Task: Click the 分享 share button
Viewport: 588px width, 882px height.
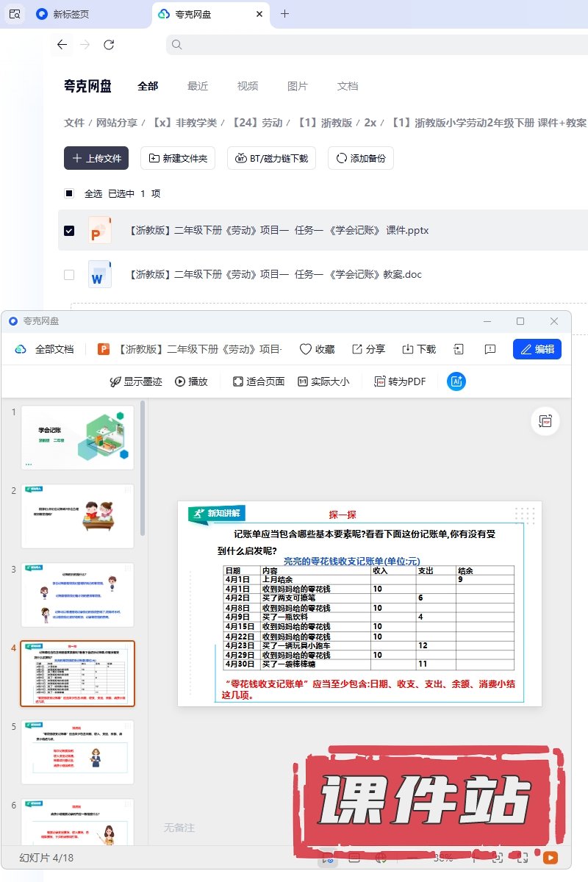Action: (368, 349)
